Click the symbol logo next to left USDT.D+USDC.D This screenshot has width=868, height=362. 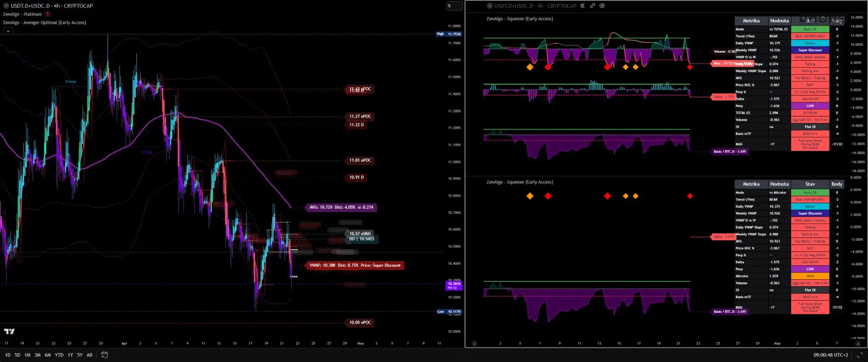(x=6, y=6)
